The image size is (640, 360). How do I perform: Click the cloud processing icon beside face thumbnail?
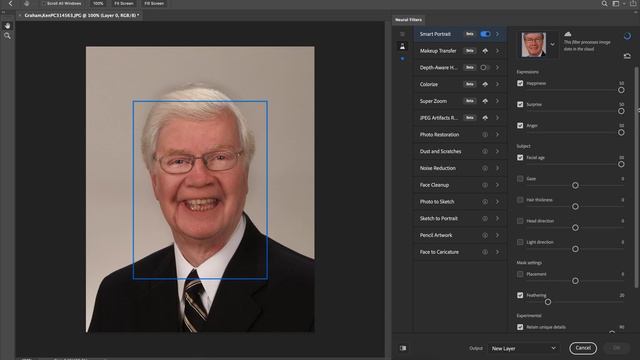(x=568, y=34)
